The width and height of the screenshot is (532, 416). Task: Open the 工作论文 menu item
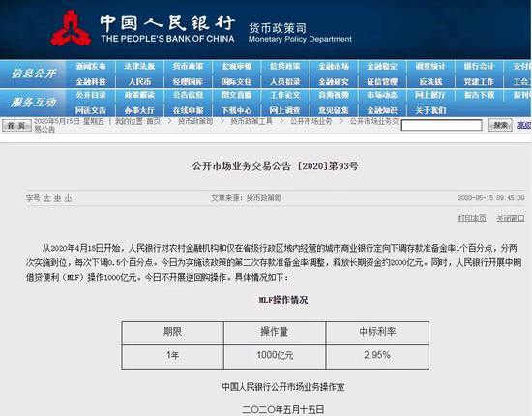(285, 95)
